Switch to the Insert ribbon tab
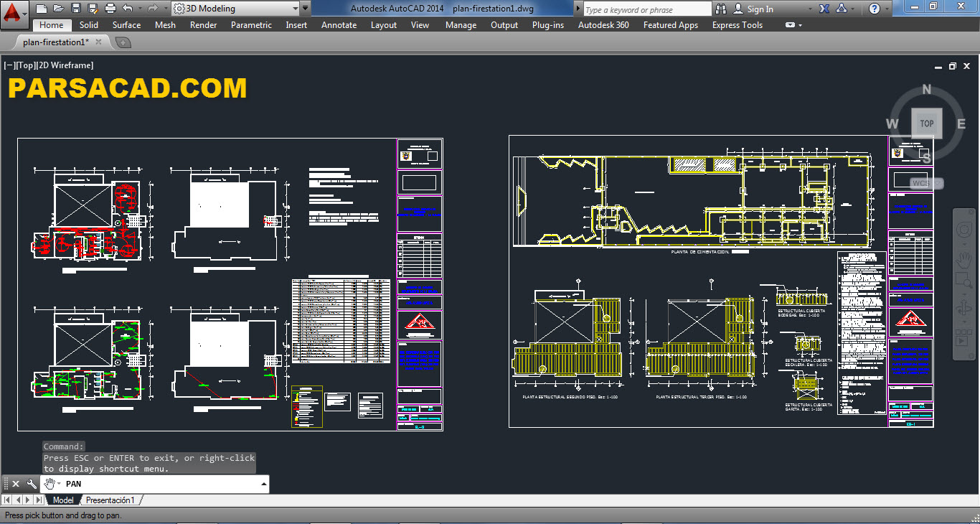Image resolution: width=980 pixels, height=524 pixels. (x=296, y=25)
